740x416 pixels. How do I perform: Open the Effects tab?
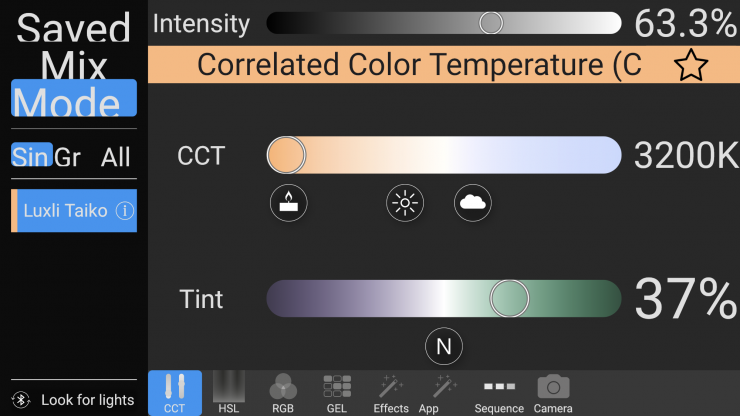391,393
